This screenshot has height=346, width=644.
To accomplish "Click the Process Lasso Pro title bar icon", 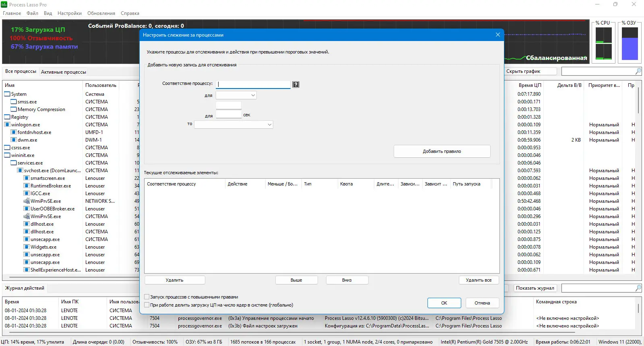I will click(x=4, y=4).
